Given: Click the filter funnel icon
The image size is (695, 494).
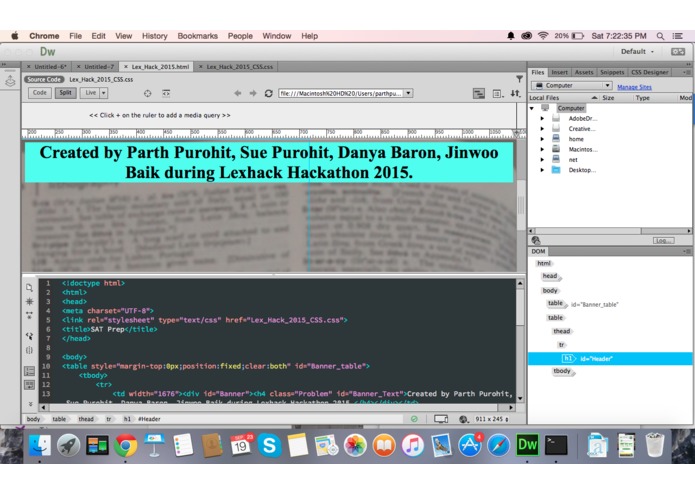Looking at the screenshot, I should coord(519,79).
